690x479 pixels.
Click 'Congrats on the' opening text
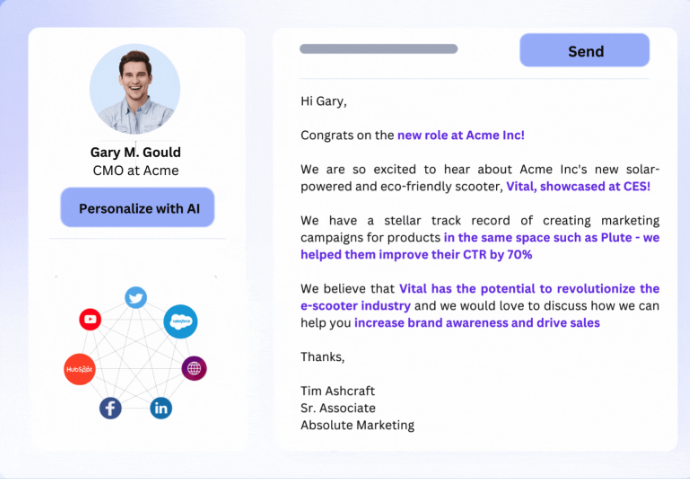pyautogui.click(x=347, y=135)
